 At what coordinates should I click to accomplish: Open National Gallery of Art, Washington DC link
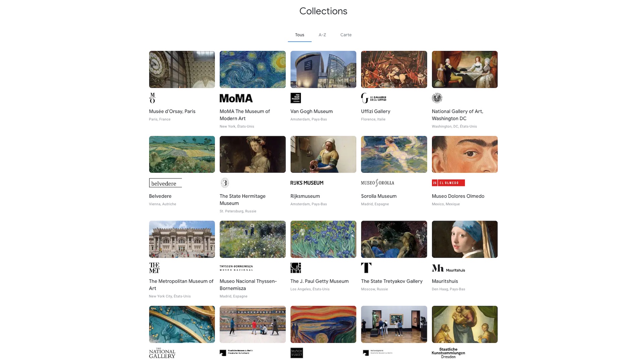coord(458,115)
